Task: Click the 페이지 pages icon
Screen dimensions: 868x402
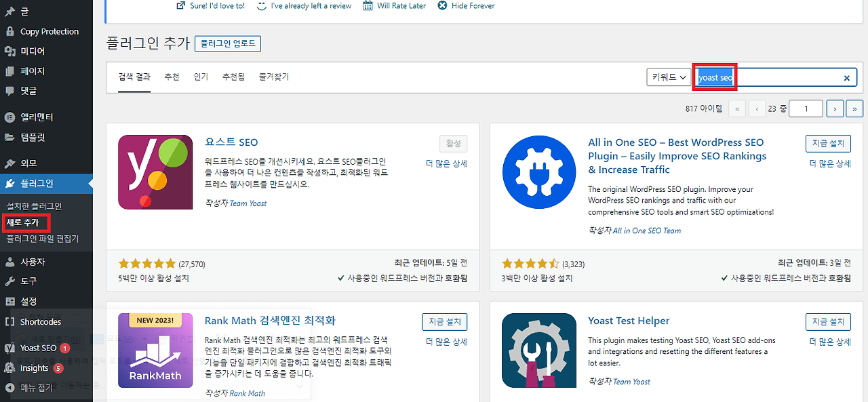Action: pyautogui.click(x=9, y=71)
